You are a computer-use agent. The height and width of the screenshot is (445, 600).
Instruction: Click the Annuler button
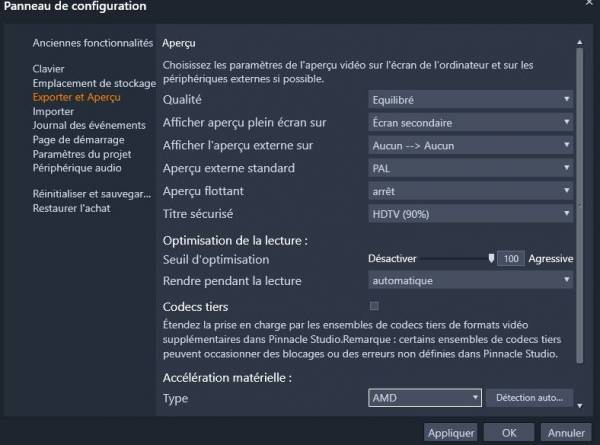(566, 433)
